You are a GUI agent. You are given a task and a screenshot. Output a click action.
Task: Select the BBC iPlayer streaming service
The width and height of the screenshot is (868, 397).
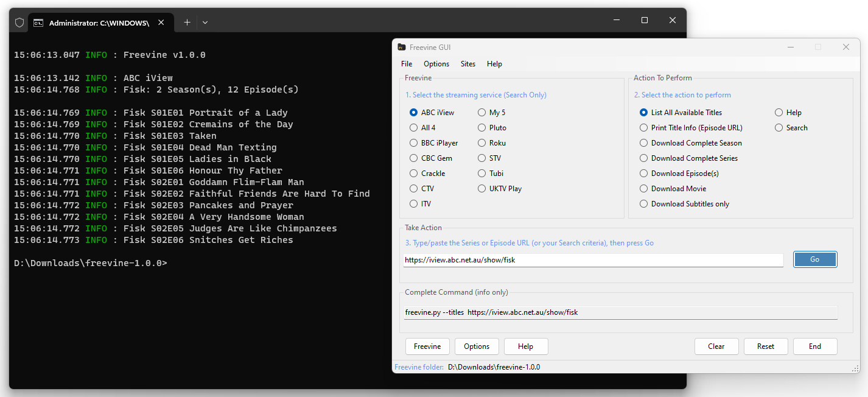click(x=414, y=143)
